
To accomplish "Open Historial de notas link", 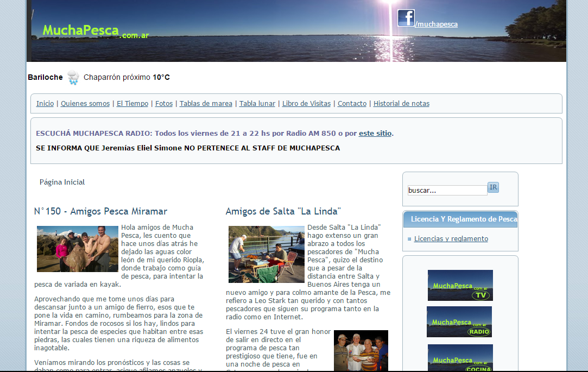I will tap(401, 104).
